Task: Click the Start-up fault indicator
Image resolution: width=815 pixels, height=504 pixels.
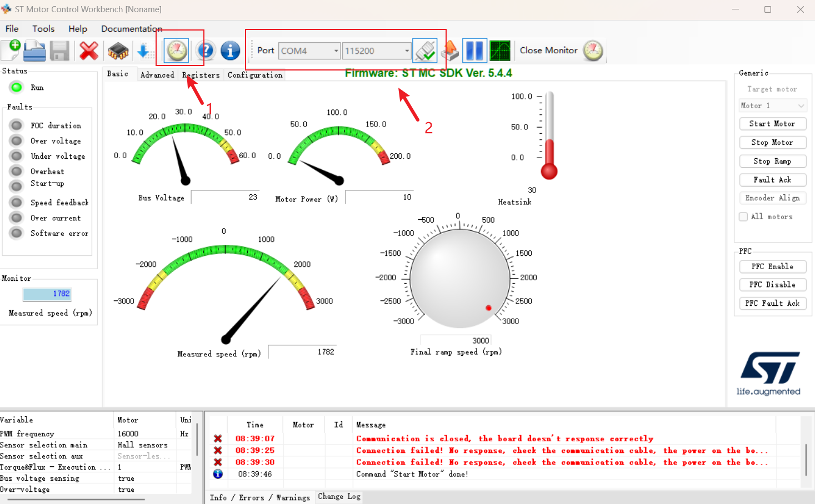Action: click(17, 186)
